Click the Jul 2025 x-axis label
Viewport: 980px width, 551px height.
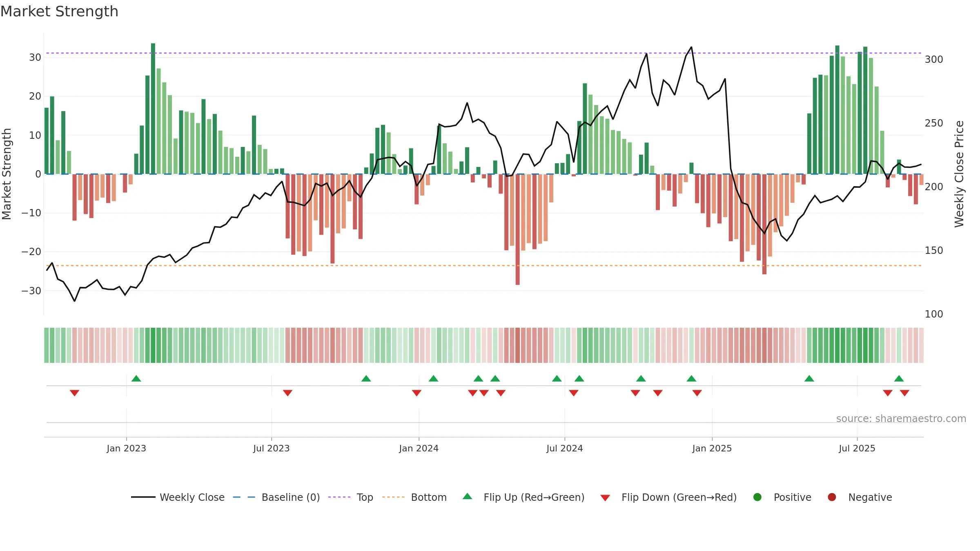point(857,448)
